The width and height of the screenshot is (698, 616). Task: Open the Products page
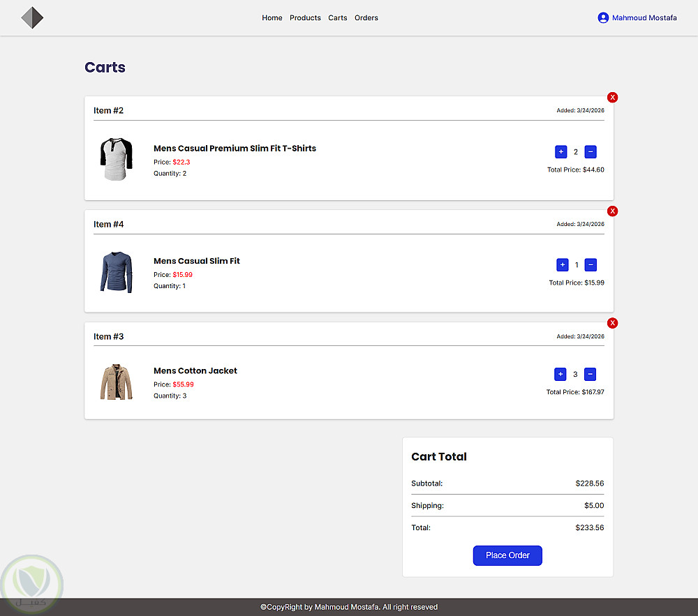point(305,18)
